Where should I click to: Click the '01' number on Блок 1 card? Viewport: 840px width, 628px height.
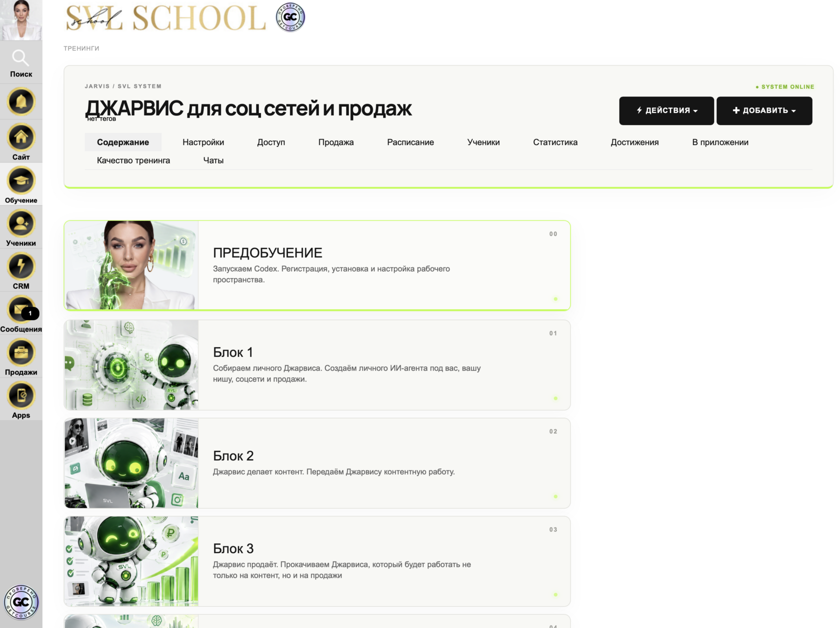click(x=553, y=333)
